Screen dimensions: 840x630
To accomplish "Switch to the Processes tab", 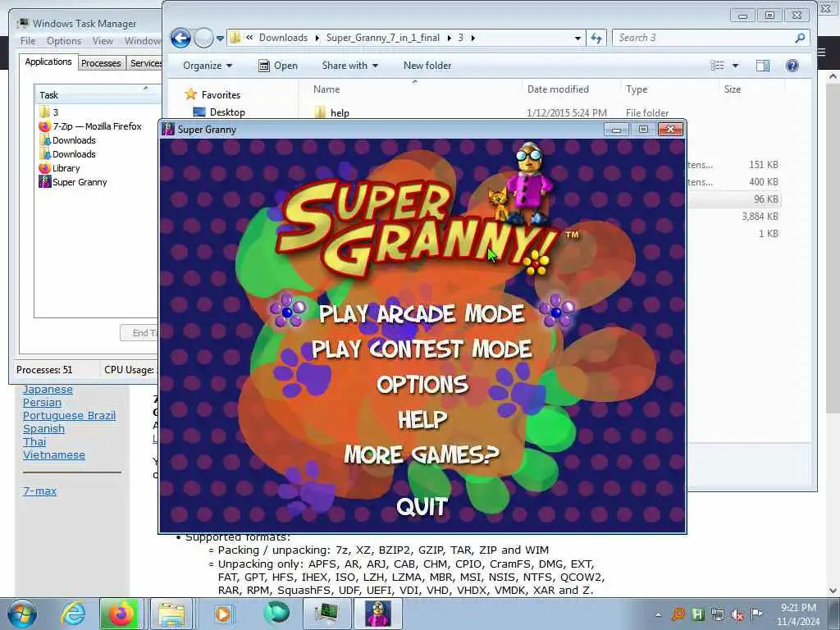I will (x=101, y=63).
